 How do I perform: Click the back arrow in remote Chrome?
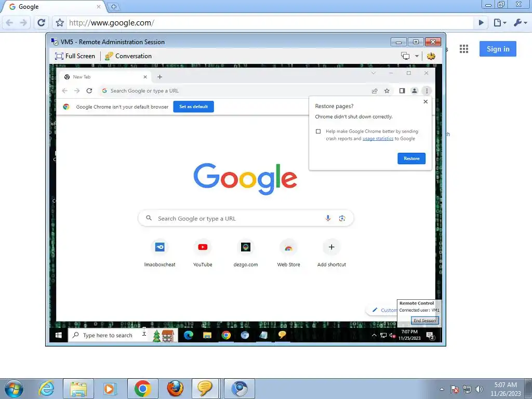[65, 90]
